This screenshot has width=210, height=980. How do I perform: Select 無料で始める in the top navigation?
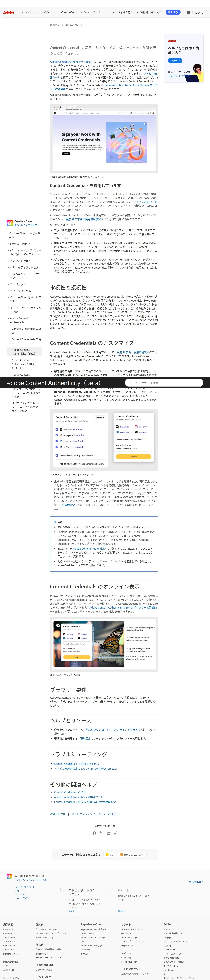tap(157, 12)
